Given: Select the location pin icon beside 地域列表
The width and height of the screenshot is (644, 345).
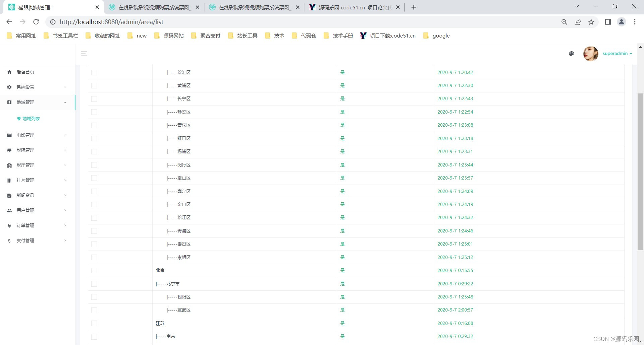Looking at the screenshot, I should click(x=18, y=118).
